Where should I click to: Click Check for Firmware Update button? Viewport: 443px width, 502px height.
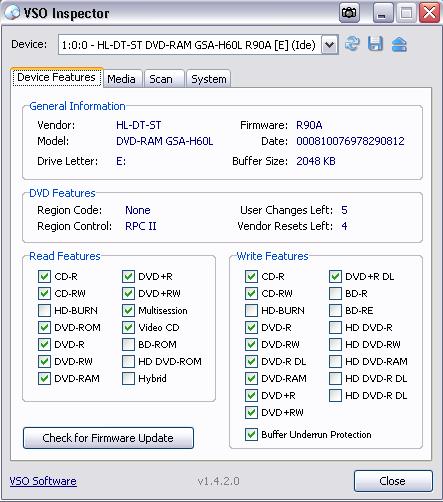108,438
